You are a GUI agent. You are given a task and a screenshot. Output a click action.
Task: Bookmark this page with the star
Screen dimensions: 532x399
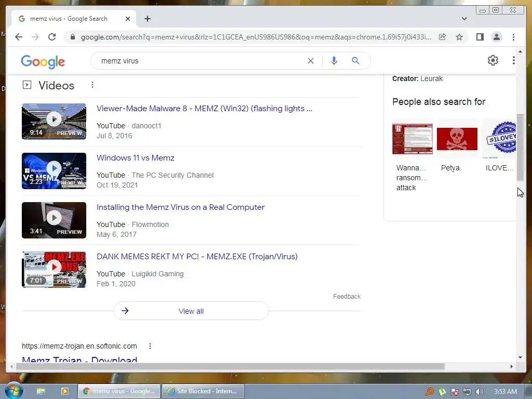pos(459,37)
